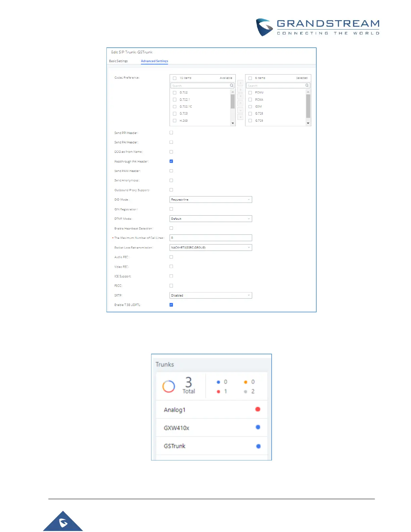The image size is (411, 532).
Task: Open SRTP dropdown showing Disabled
Action: [x=211, y=296]
